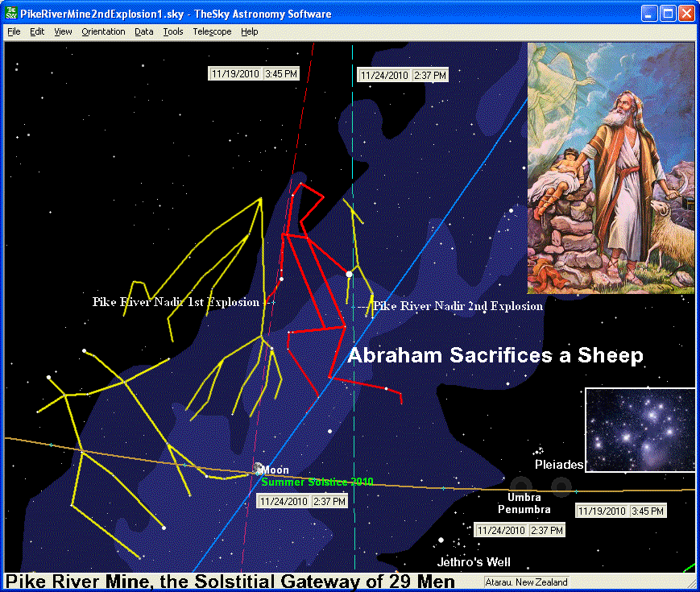
Task: Click the Summer Solstice 2010 label
Action: (317, 482)
